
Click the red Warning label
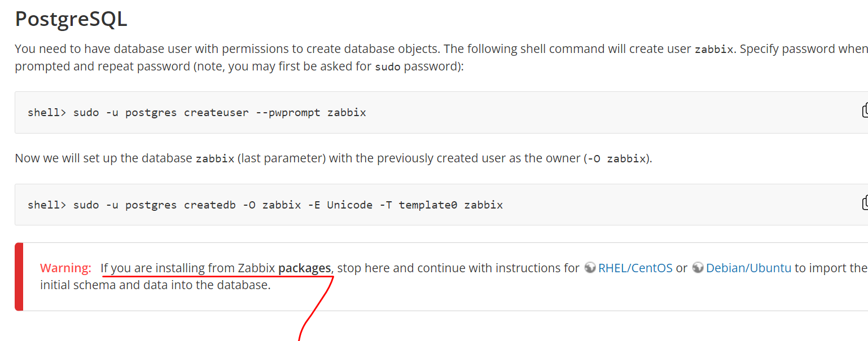[65, 268]
